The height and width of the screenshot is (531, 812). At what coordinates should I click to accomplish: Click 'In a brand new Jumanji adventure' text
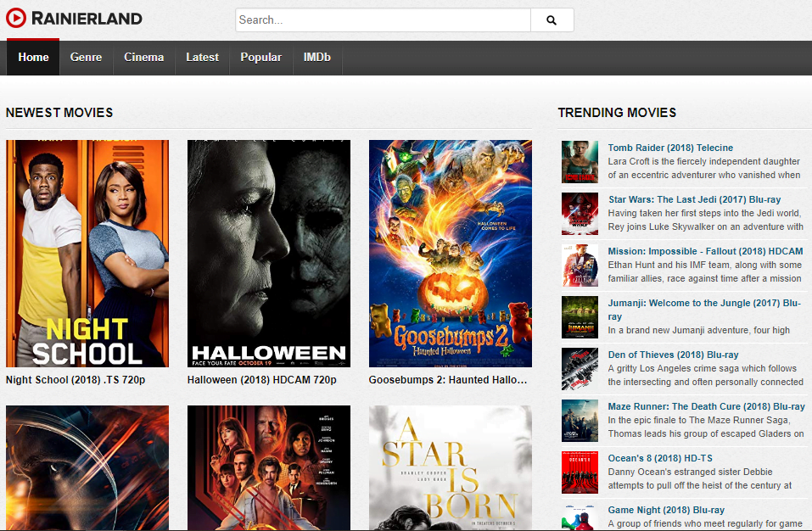click(698, 330)
